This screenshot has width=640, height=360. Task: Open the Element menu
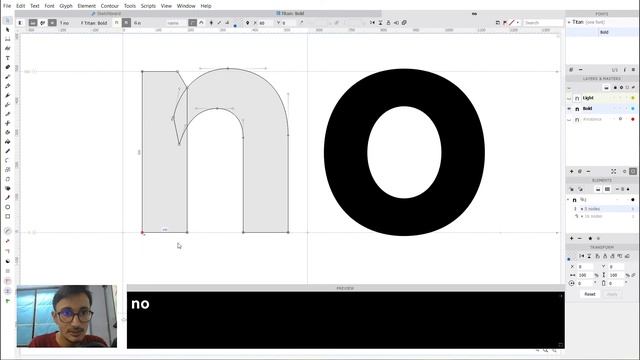point(87,6)
